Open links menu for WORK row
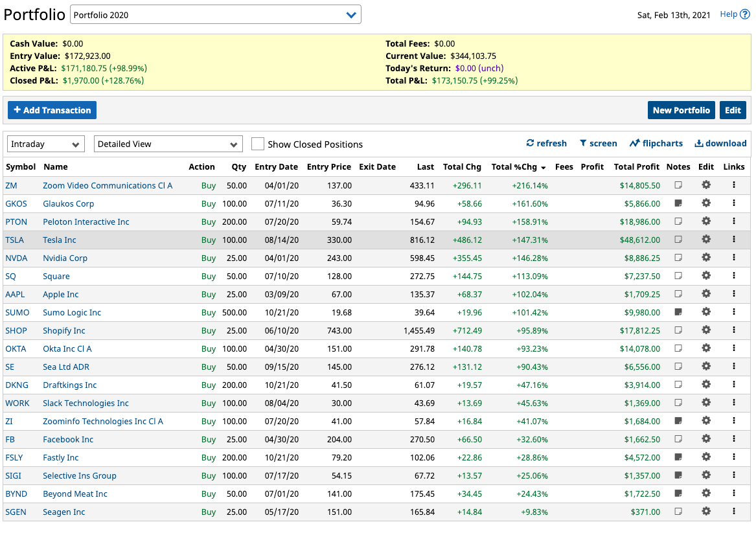 pos(734,403)
